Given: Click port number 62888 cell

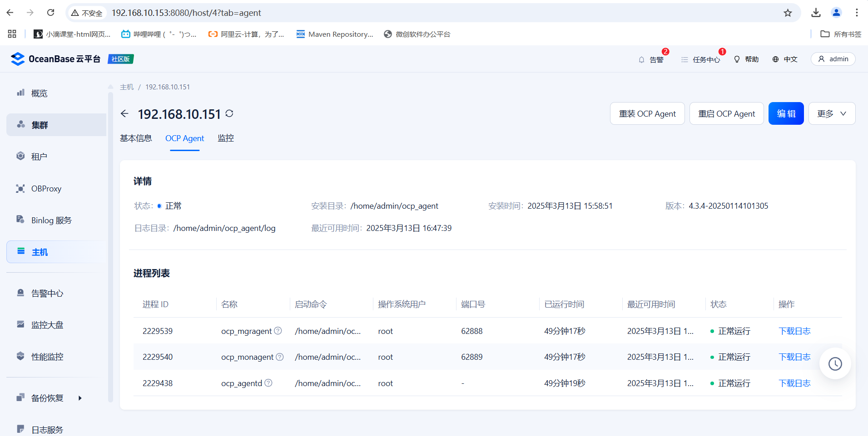Looking at the screenshot, I should tap(472, 331).
